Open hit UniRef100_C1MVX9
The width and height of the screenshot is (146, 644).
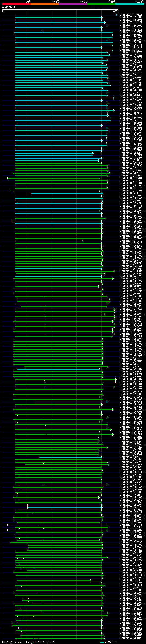pyautogui.click(x=131, y=25)
